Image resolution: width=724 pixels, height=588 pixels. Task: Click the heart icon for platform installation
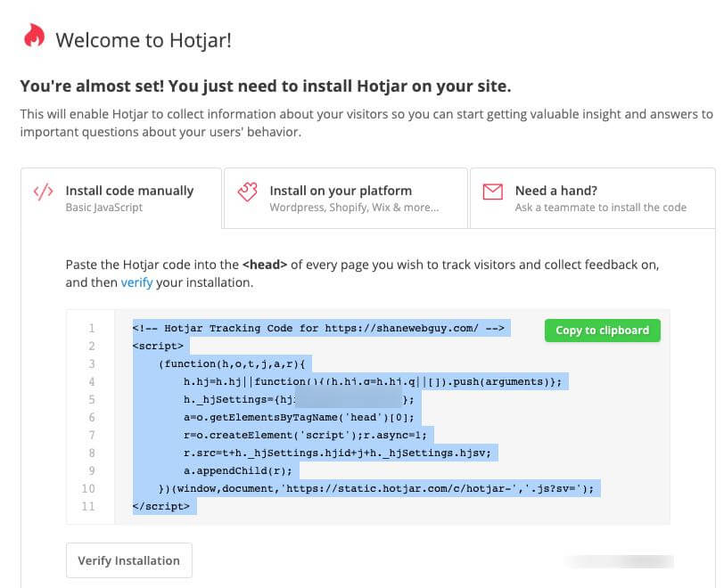[x=249, y=191]
